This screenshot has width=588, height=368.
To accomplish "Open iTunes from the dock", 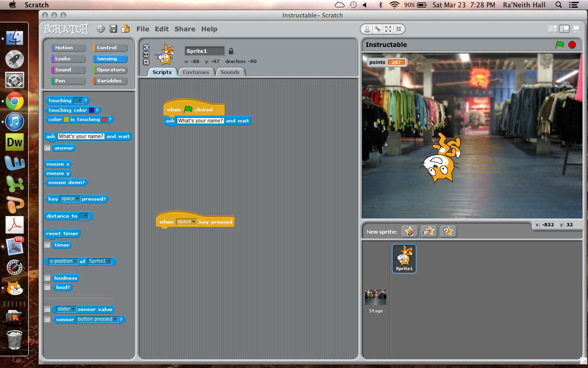I will [15, 122].
